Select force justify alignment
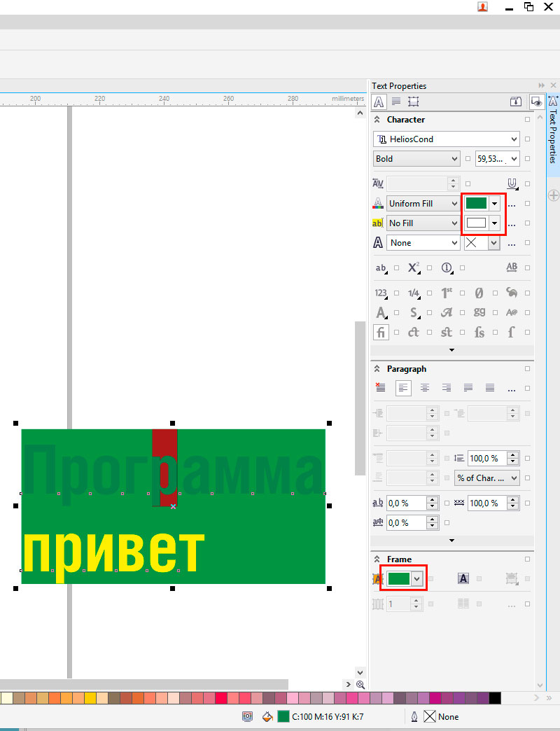 (490, 387)
